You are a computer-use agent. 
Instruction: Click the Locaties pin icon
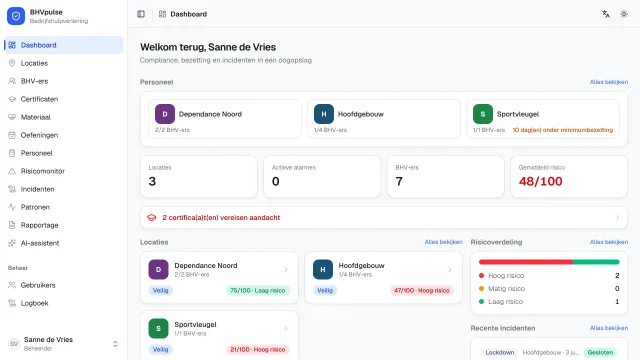(x=12, y=63)
